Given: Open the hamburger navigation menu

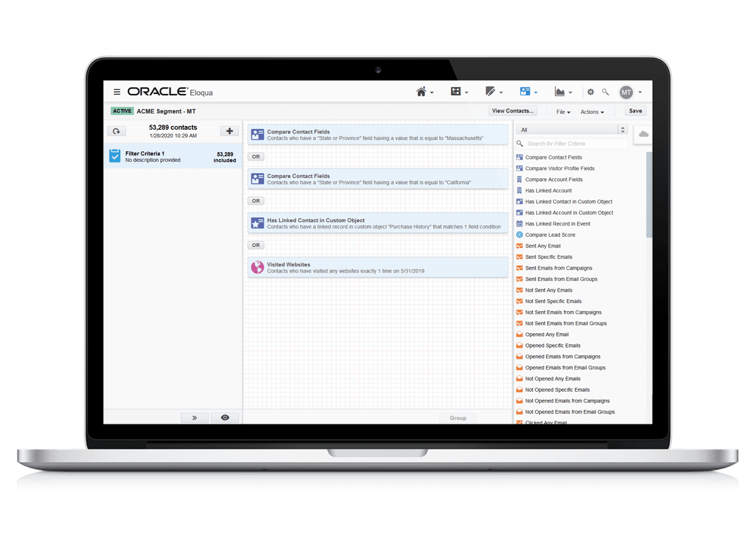Looking at the screenshot, I should (x=117, y=92).
